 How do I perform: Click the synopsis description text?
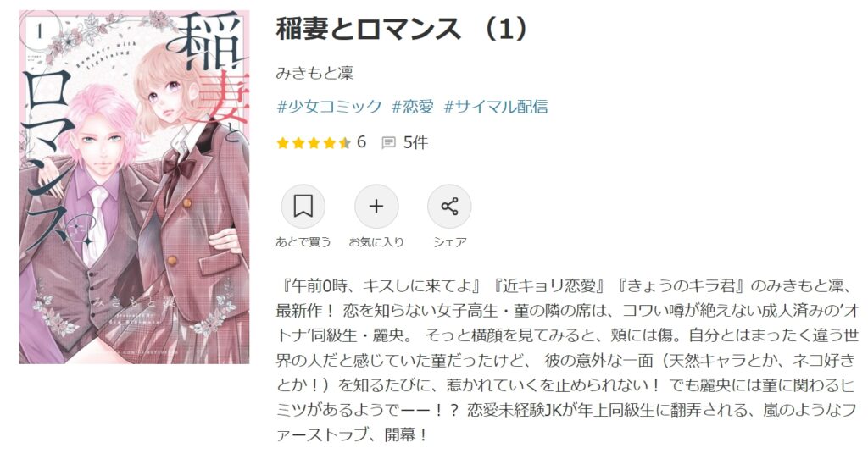568,359
